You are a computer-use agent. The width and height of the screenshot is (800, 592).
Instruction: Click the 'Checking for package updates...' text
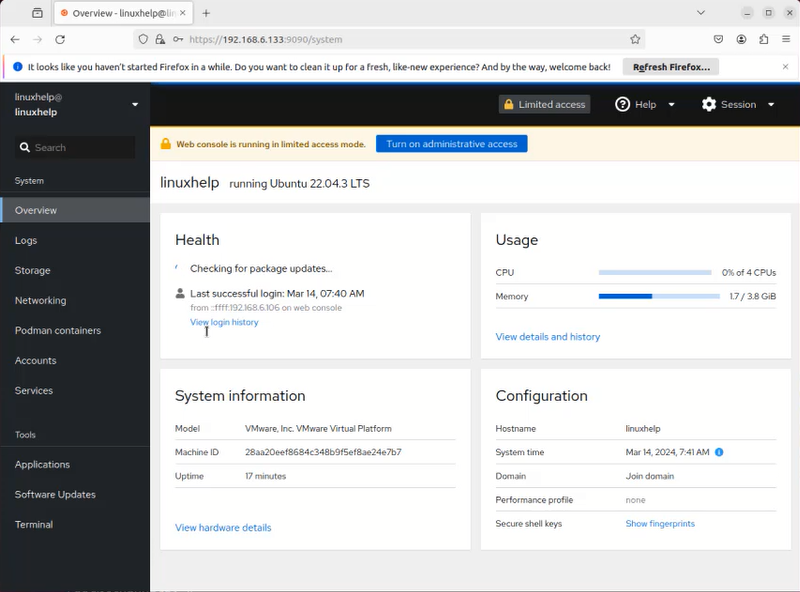coord(261,268)
